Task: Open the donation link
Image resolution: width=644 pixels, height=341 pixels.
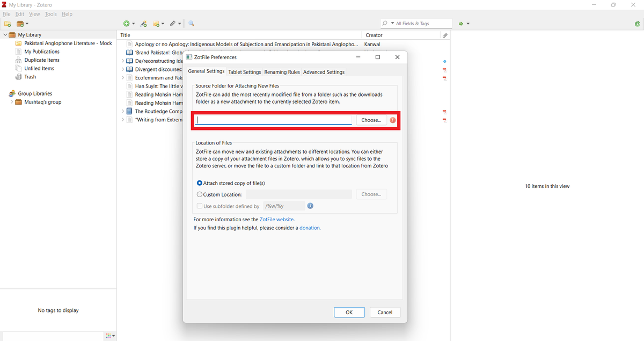Action: [310, 228]
